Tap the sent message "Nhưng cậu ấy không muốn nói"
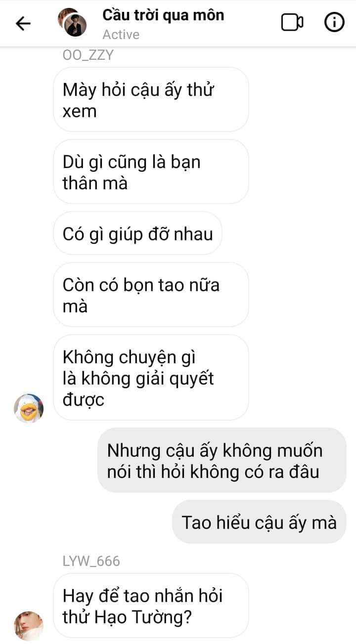This screenshot has width=356, height=644. click(222, 461)
